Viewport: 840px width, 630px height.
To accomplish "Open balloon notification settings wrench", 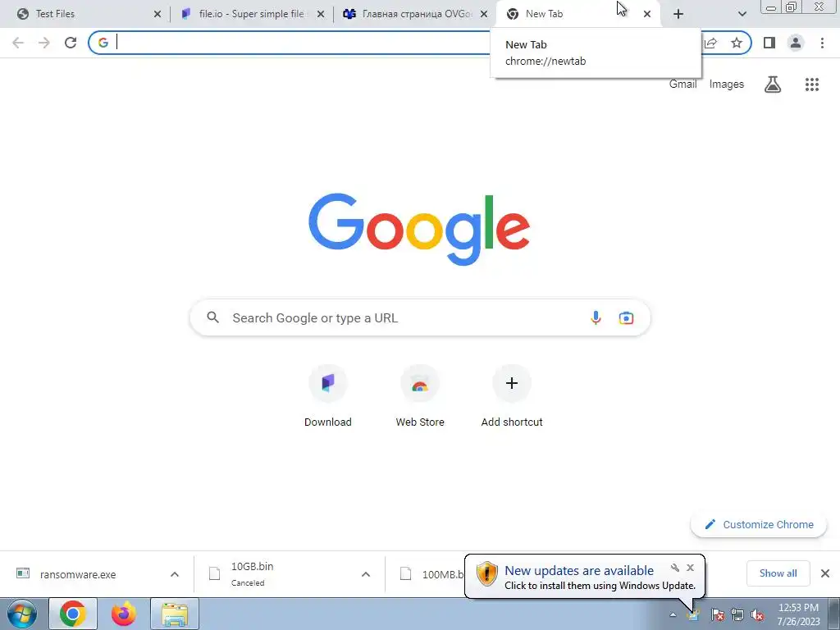I will point(674,568).
